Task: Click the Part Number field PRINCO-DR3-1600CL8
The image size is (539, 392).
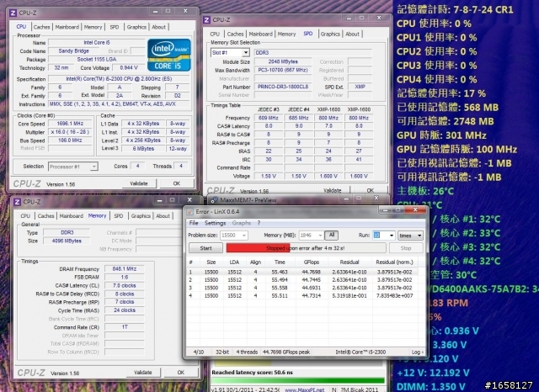Action: pos(283,87)
